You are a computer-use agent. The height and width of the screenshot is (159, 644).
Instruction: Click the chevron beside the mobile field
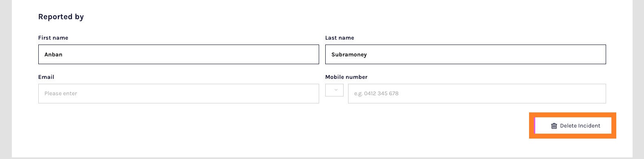click(336, 90)
